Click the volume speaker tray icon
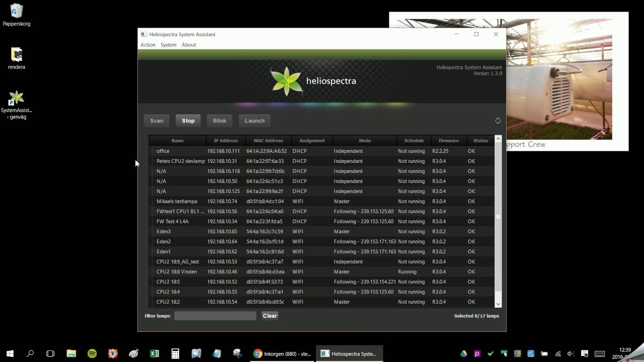This screenshot has width=644, height=362. click(571, 353)
